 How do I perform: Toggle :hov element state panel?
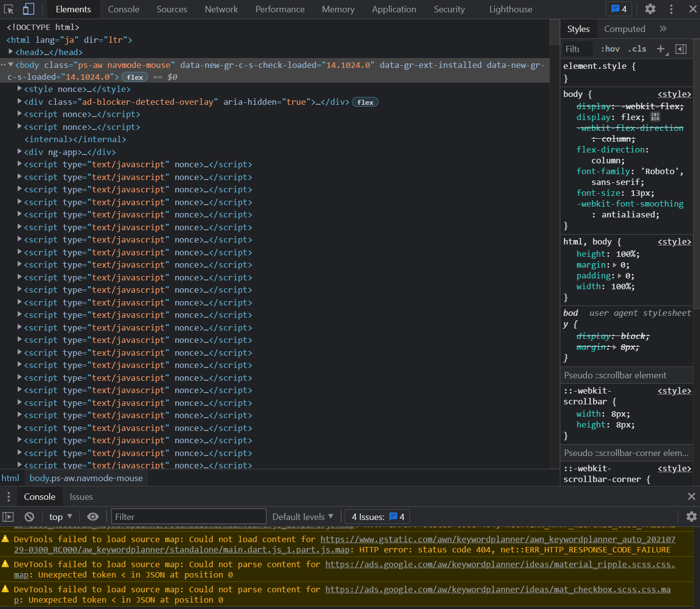coord(610,49)
